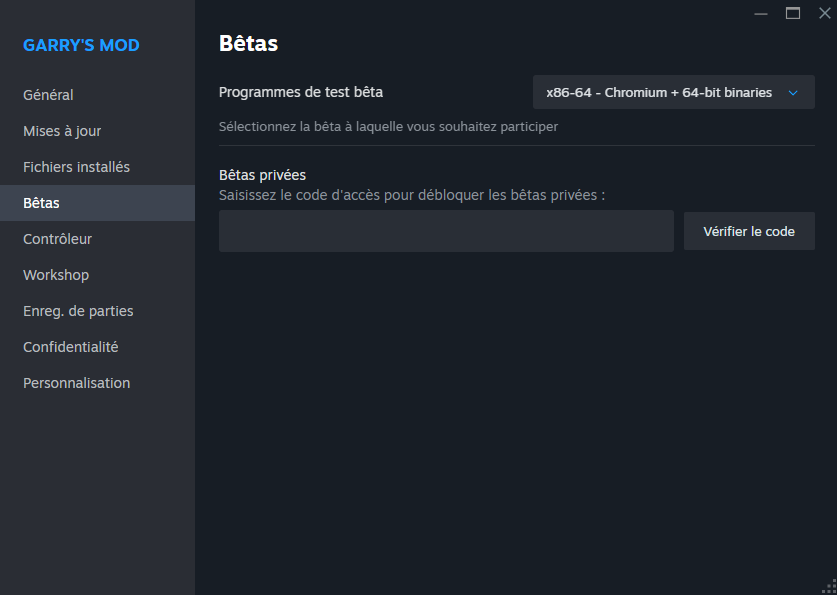This screenshot has height=595, width=837.
Task: Click the Programmes de test bêta label
Action: pyautogui.click(x=300, y=92)
